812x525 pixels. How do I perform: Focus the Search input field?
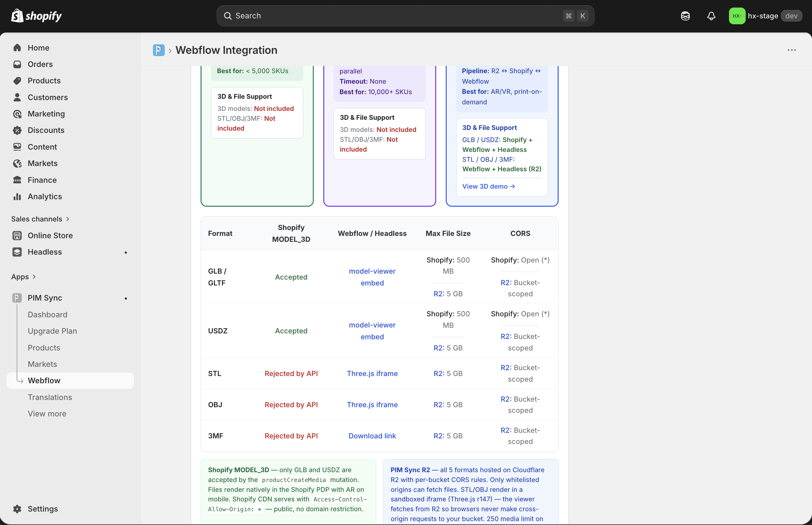coord(405,16)
